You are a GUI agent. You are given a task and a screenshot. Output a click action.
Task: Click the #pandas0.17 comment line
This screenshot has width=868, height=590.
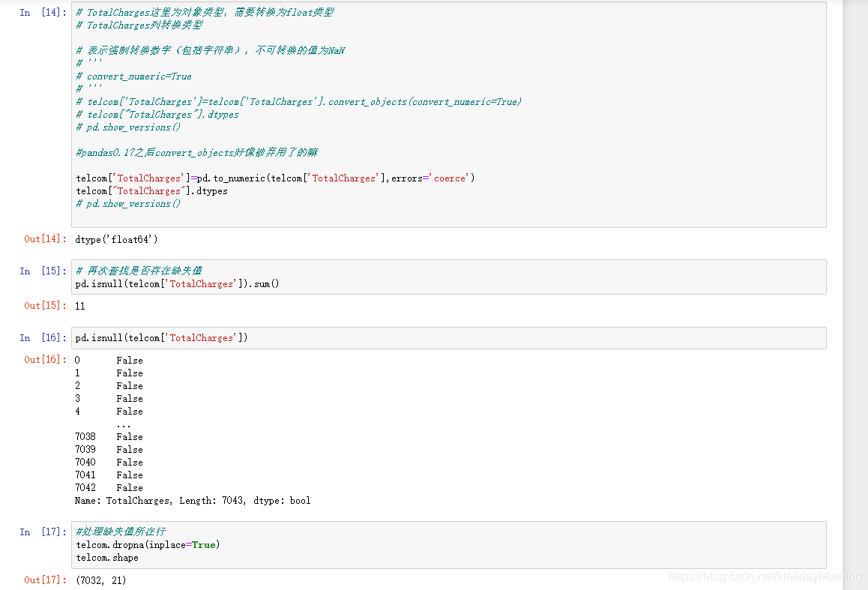196,152
